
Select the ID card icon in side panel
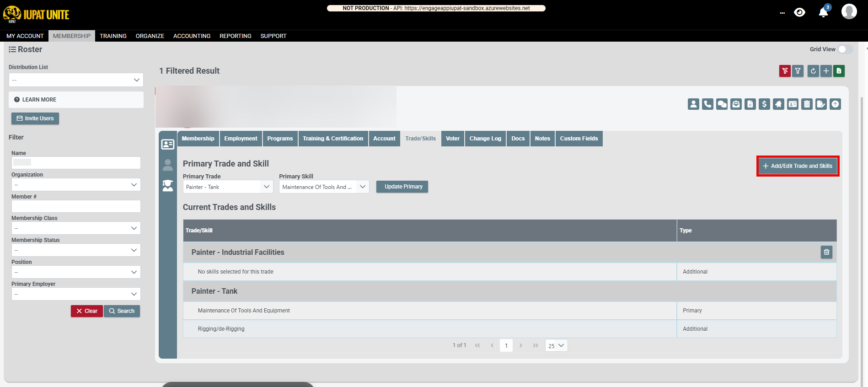click(168, 145)
